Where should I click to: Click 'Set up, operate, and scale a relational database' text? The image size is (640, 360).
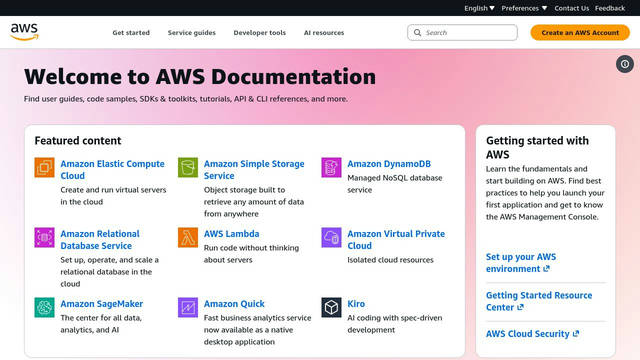click(109, 272)
